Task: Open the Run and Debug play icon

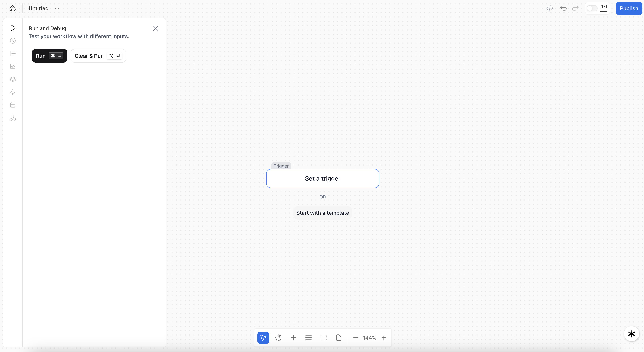Action: [13, 28]
